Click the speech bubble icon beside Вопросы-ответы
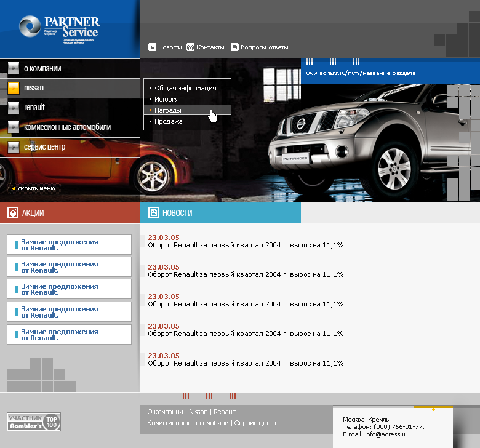This screenshot has width=480, height=448. 234,47
